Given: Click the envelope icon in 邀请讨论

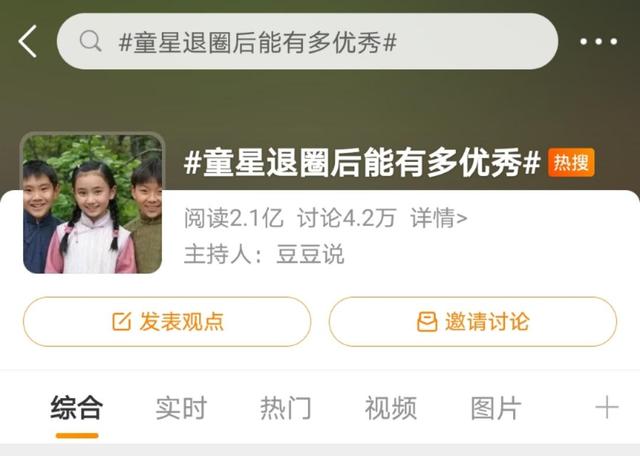Looking at the screenshot, I should [427, 322].
